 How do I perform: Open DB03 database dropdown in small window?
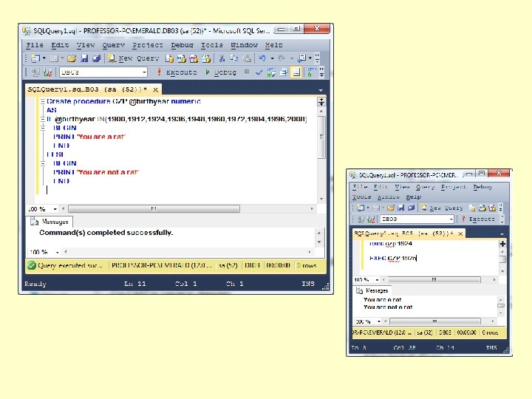[451, 219]
